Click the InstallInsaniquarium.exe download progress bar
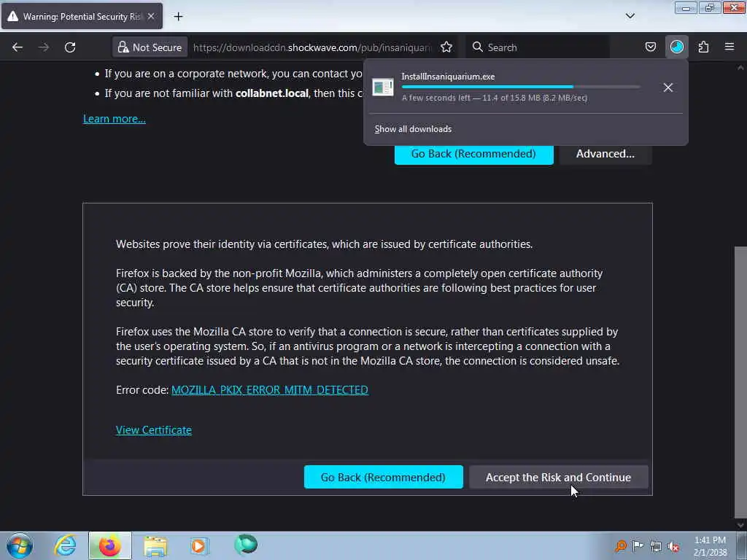 pos(521,87)
